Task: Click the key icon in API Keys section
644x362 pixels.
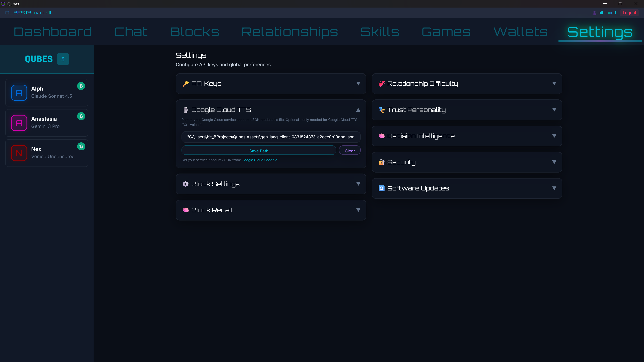Action: coord(186,84)
